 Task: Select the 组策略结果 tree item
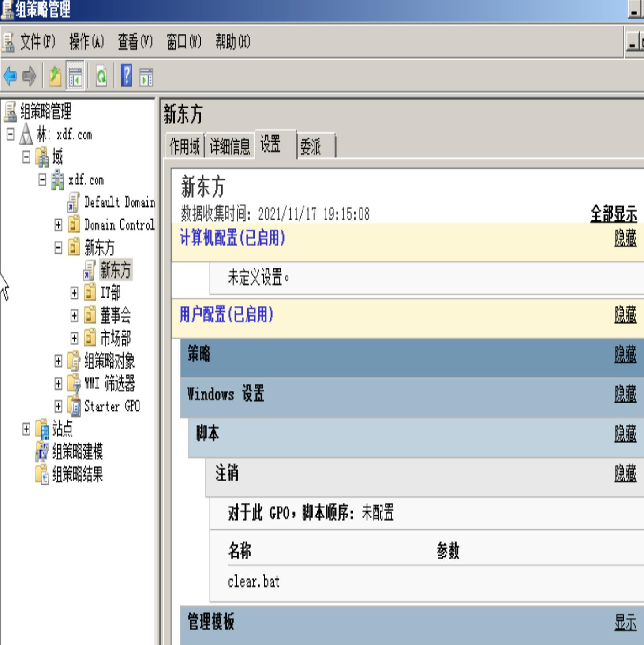point(78,474)
